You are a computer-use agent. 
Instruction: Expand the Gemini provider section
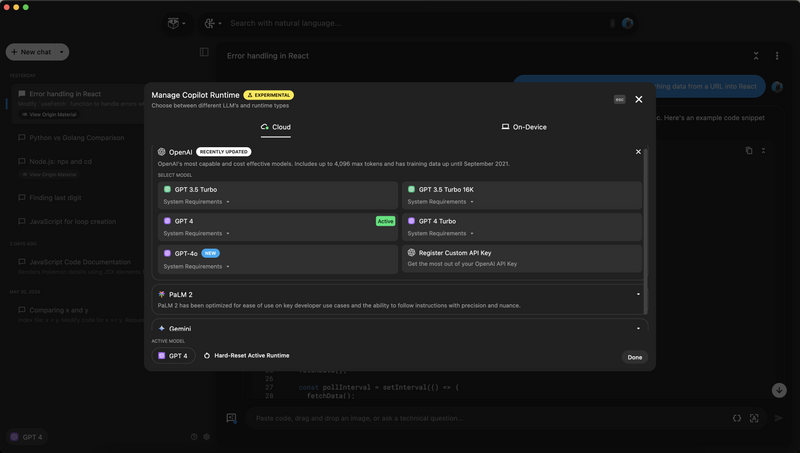638,328
